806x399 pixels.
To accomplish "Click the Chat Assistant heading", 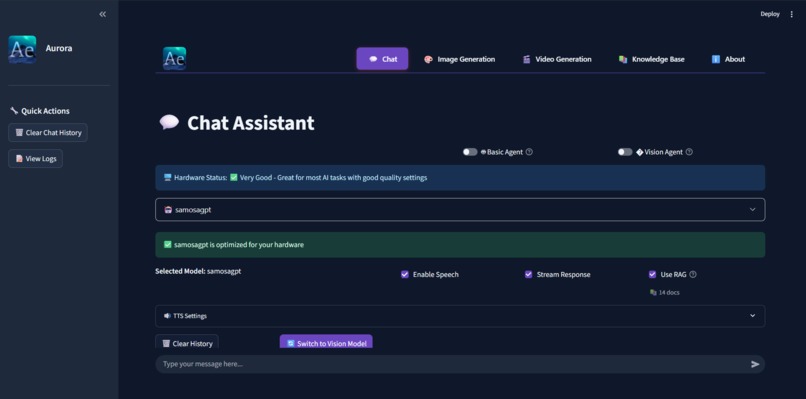I will point(250,123).
